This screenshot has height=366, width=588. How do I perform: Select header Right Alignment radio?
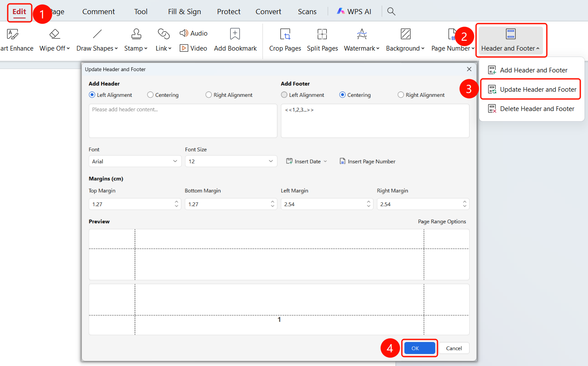pyautogui.click(x=208, y=95)
